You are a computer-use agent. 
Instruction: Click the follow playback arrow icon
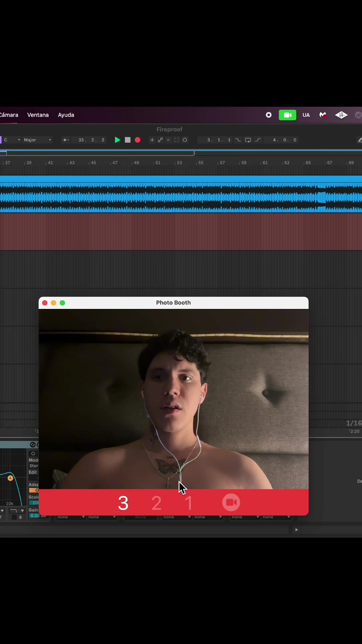click(x=66, y=140)
